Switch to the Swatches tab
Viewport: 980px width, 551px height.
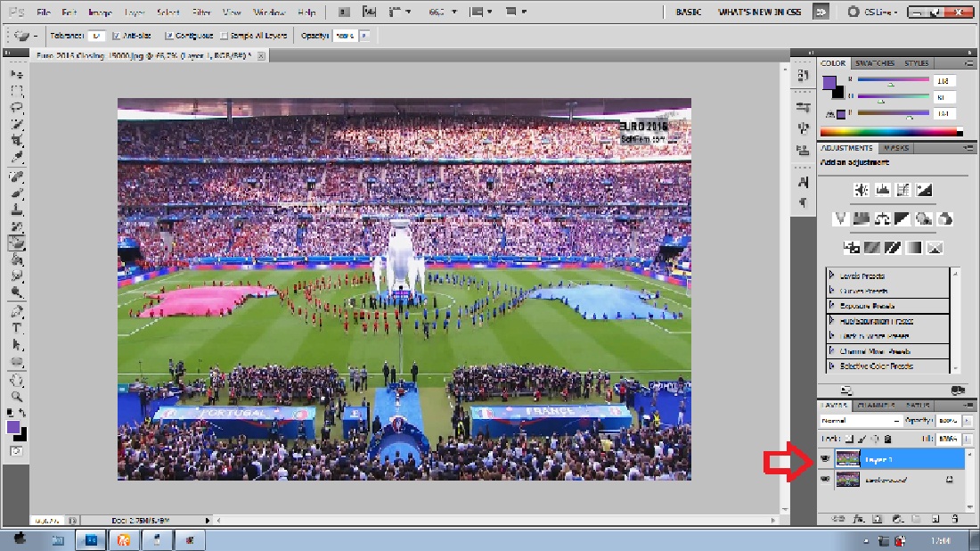tap(875, 63)
